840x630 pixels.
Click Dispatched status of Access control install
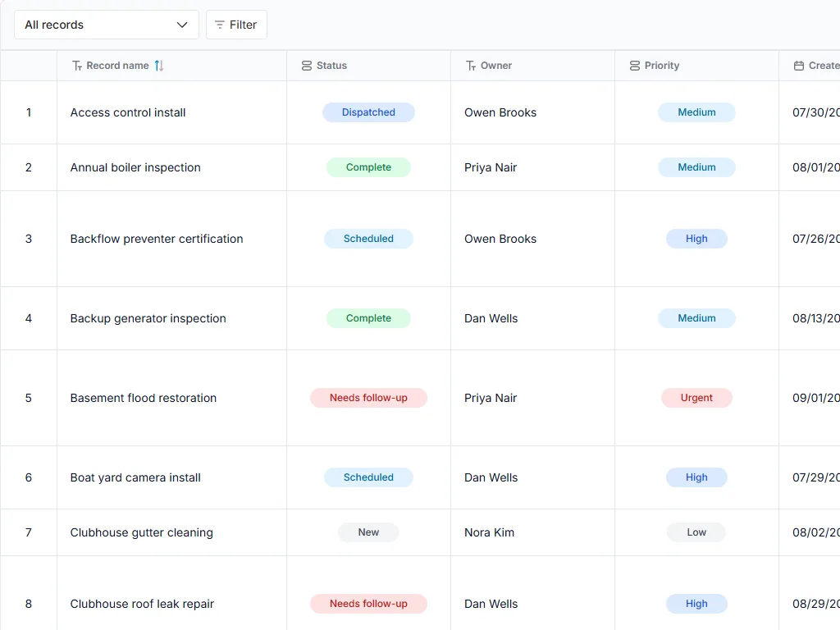click(368, 112)
